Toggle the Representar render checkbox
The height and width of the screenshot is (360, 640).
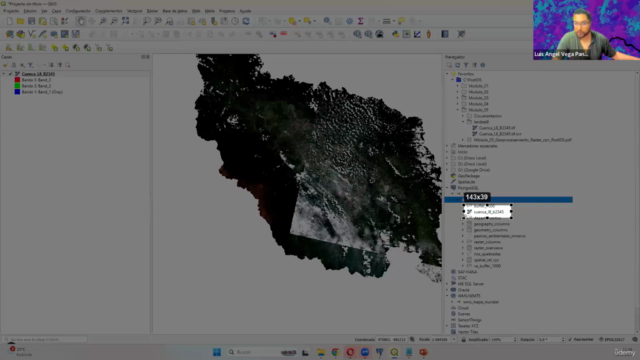click(x=570, y=340)
